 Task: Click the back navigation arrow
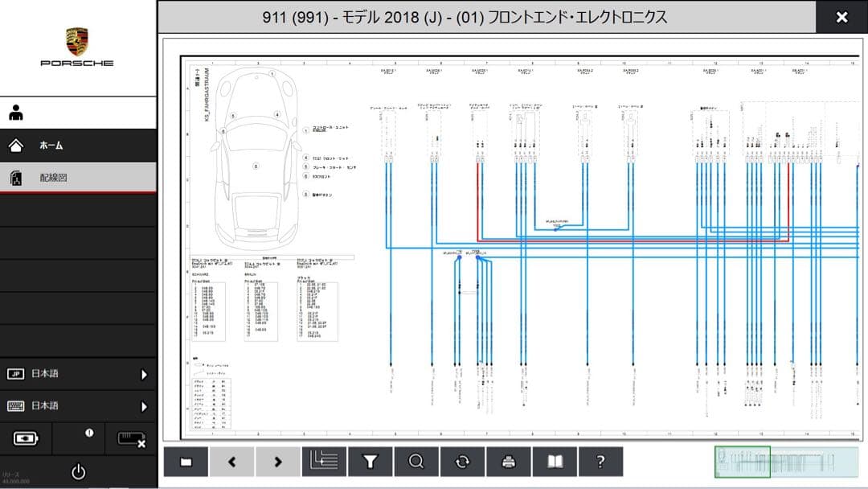pyautogui.click(x=231, y=461)
